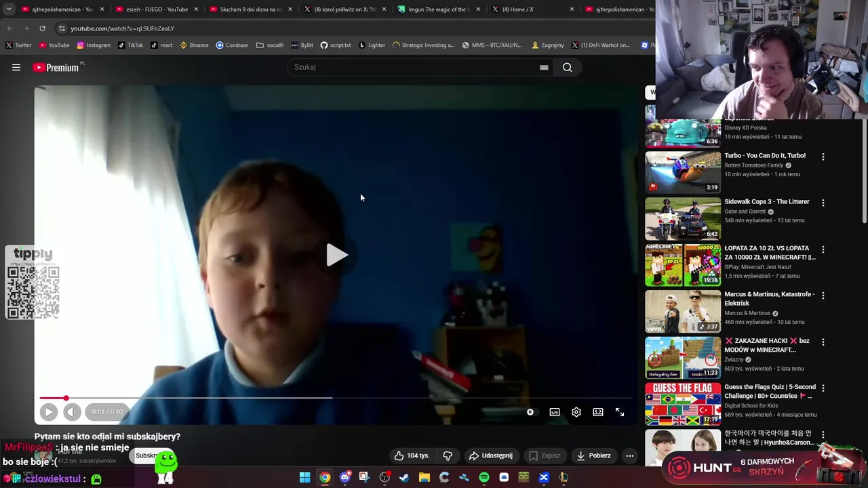This screenshot has height=488, width=868.
Task: Open the Zagrajmy bookmark
Action: [x=548, y=45]
